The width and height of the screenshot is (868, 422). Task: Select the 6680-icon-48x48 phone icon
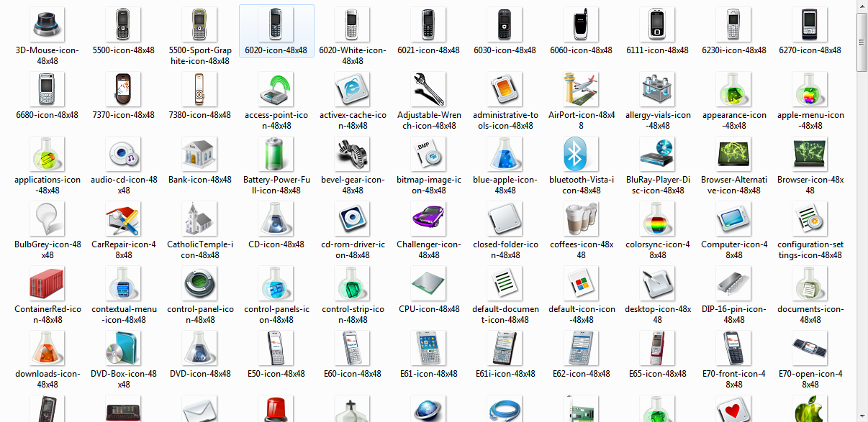click(48, 89)
